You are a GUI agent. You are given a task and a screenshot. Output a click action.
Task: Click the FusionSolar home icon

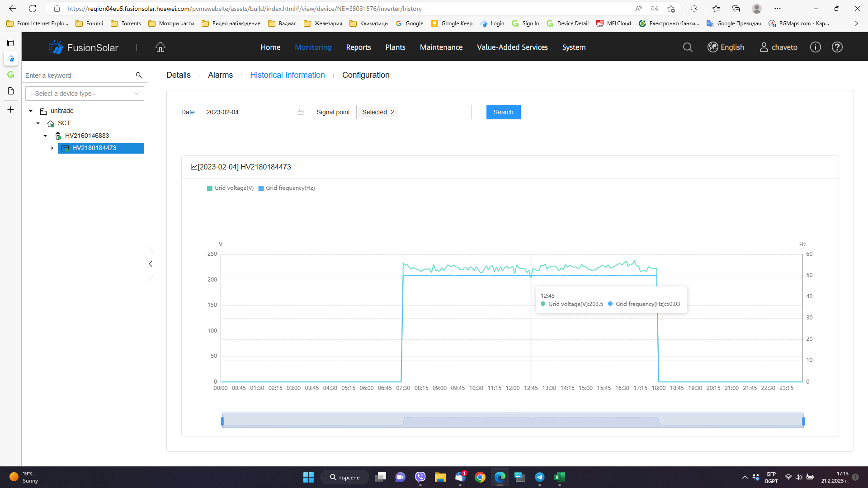160,47
